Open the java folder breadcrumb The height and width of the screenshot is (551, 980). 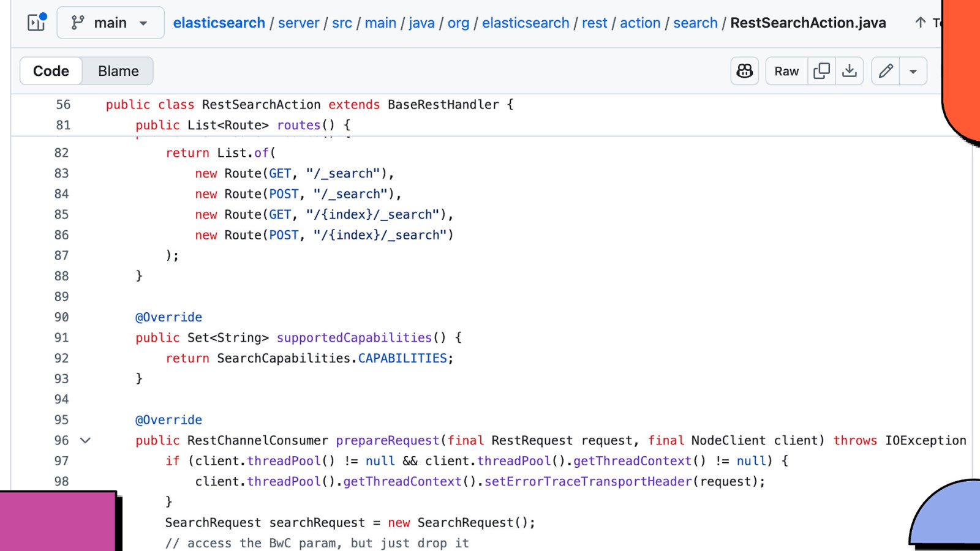(x=421, y=23)
